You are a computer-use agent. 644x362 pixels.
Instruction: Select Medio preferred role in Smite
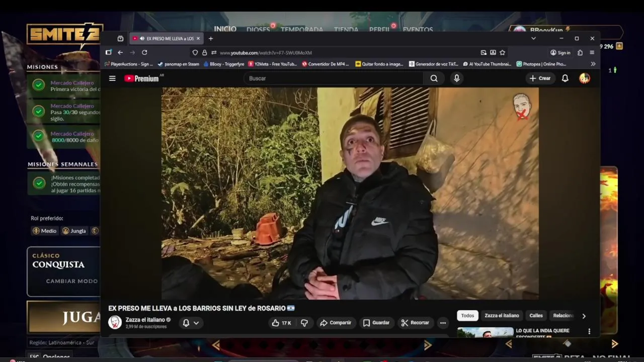[x=44, y=231]
